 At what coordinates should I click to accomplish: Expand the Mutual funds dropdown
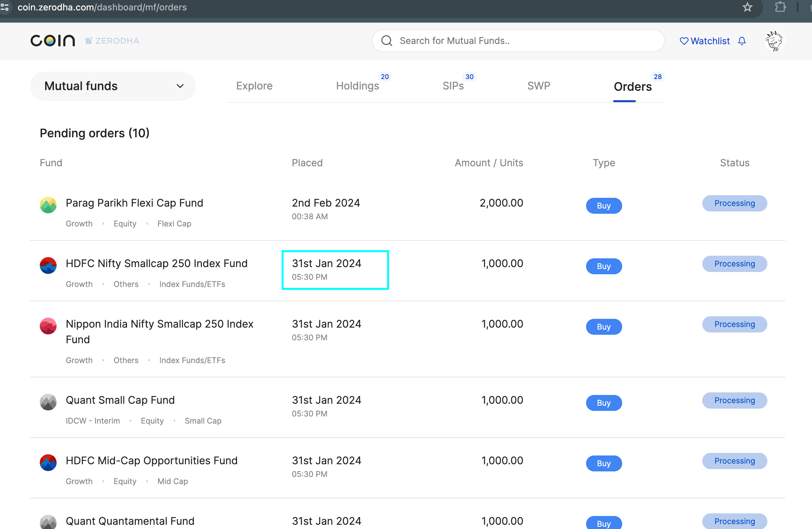113,86
